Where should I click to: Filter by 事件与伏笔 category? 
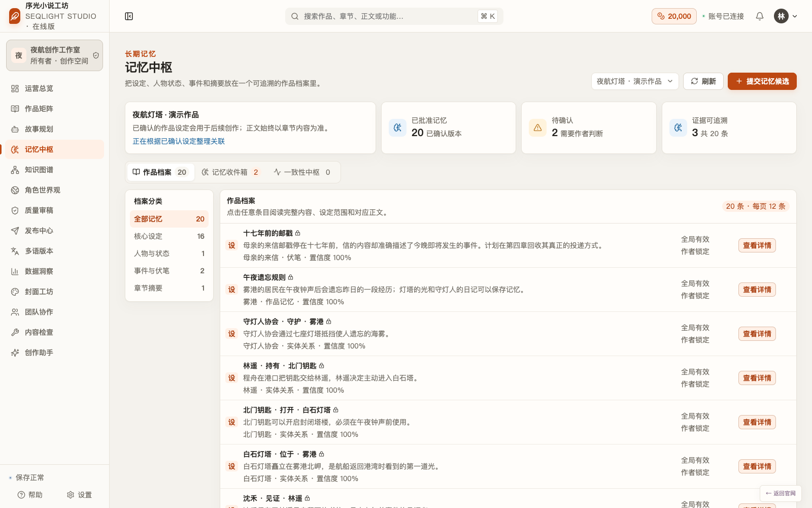point(169,271)
